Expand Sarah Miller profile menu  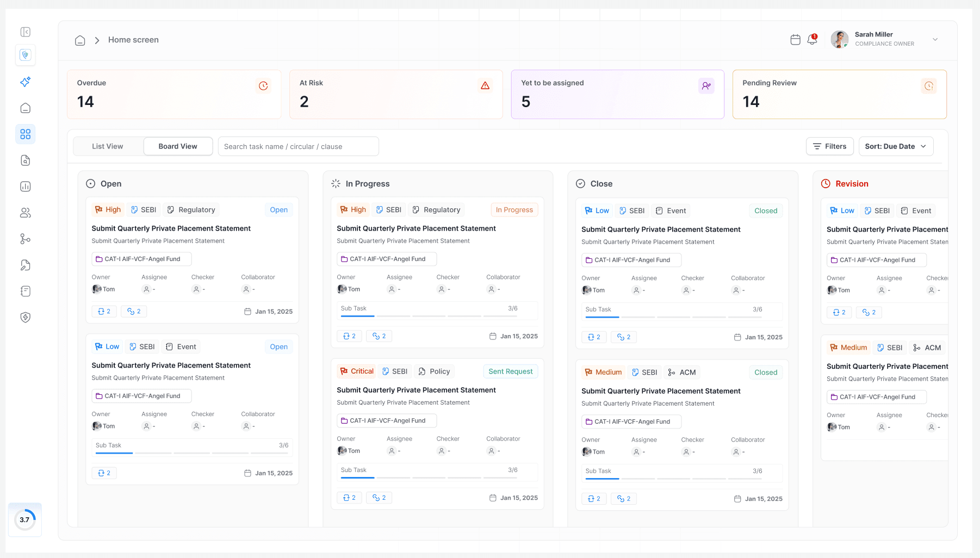tap(935, 39)
